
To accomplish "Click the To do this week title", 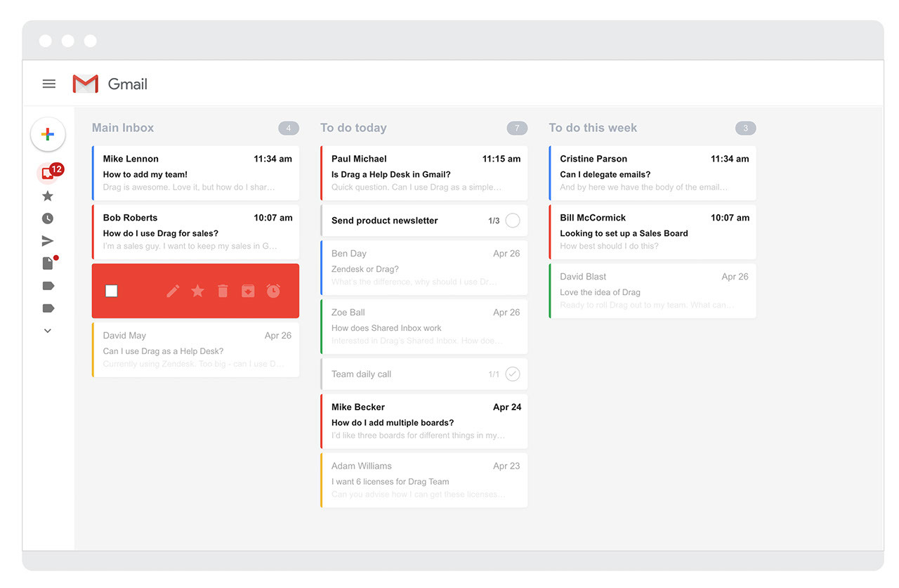I will (x=593, y=128).
